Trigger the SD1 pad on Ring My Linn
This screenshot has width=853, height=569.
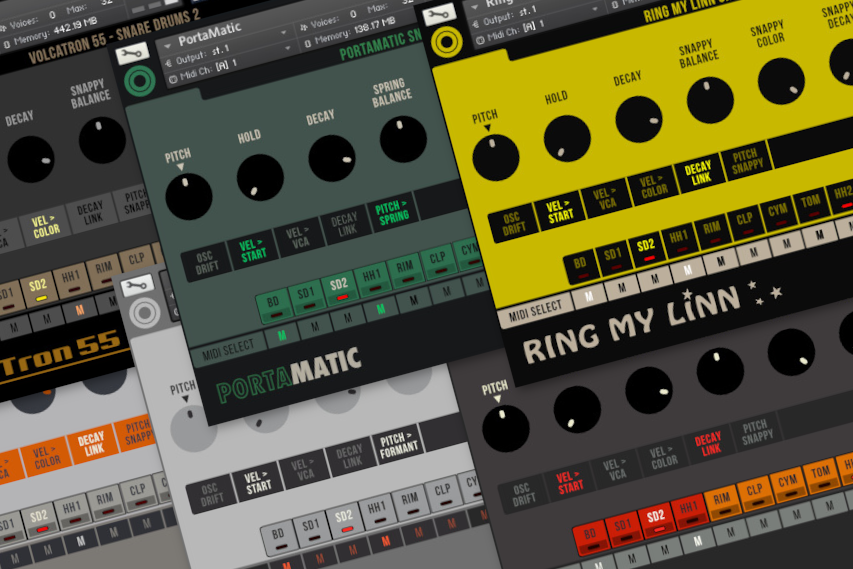click(613, 257)
